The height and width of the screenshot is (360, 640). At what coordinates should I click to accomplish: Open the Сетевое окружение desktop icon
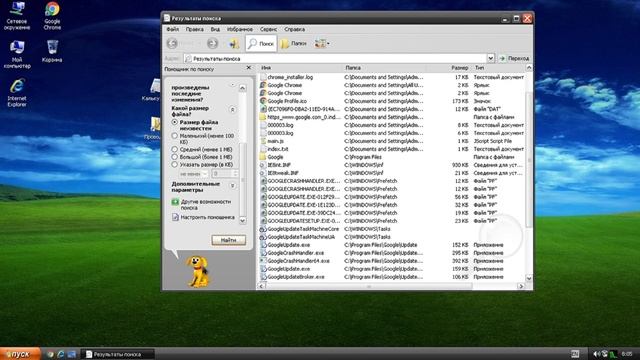tap(17, 8)
